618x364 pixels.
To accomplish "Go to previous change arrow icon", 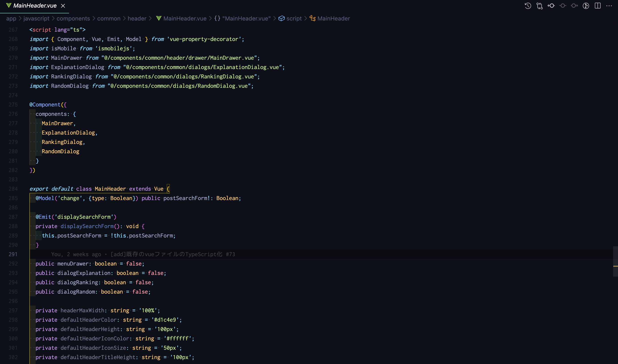I will (551, 6).
